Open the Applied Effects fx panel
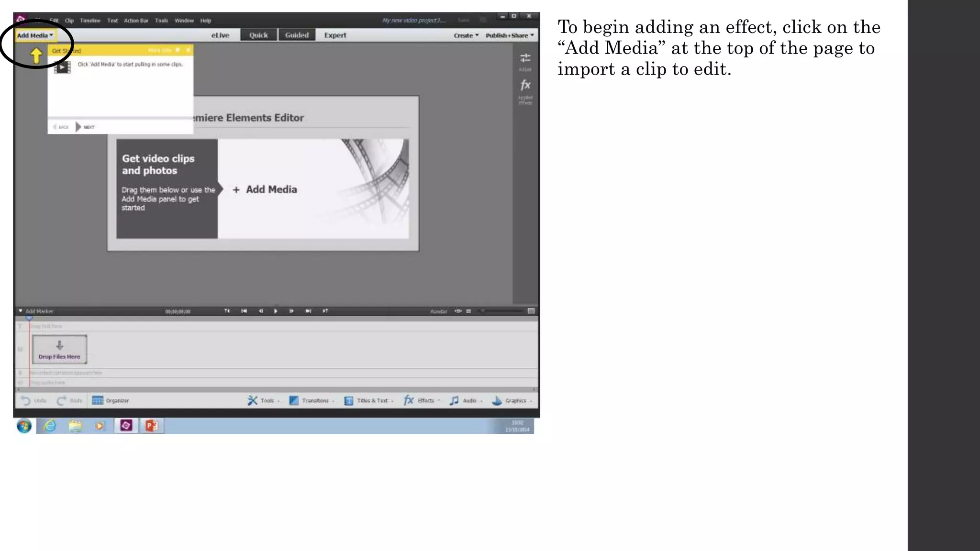The image size is (980, 551). [525, 86]
